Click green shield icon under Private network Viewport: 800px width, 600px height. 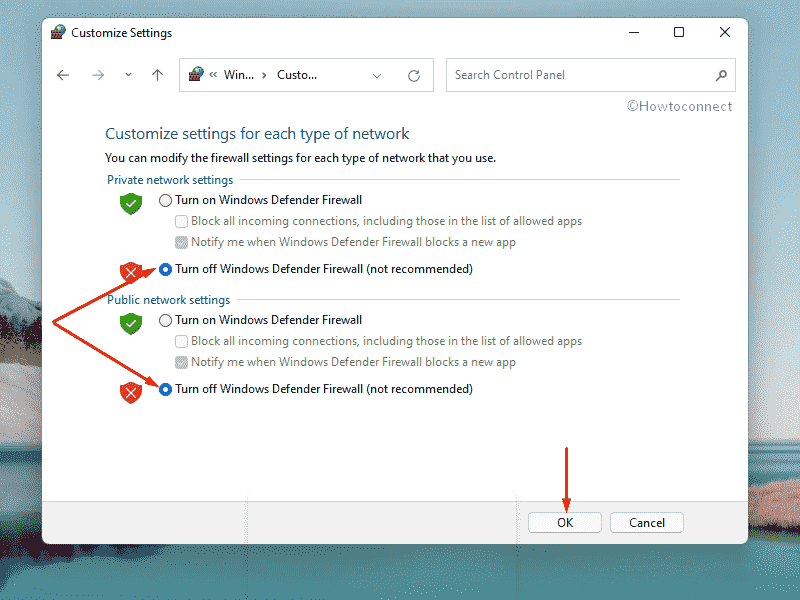tap(131, 204)
